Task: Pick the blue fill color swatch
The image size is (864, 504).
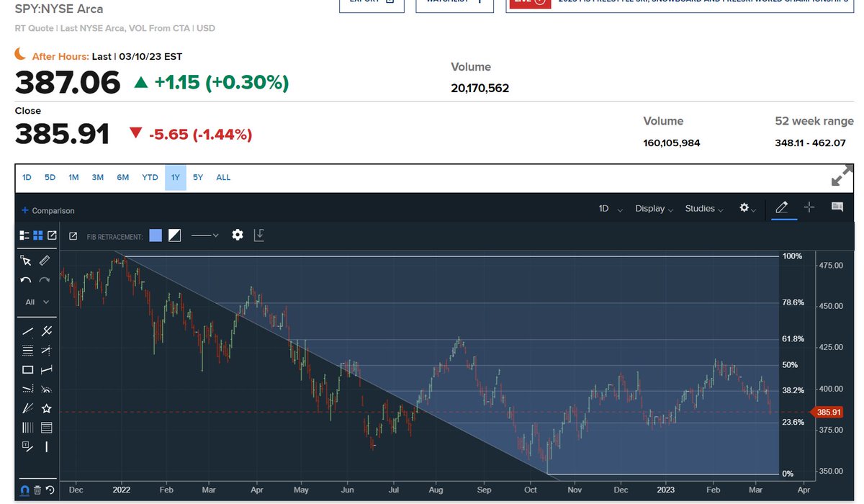Action: pos(156,235)
